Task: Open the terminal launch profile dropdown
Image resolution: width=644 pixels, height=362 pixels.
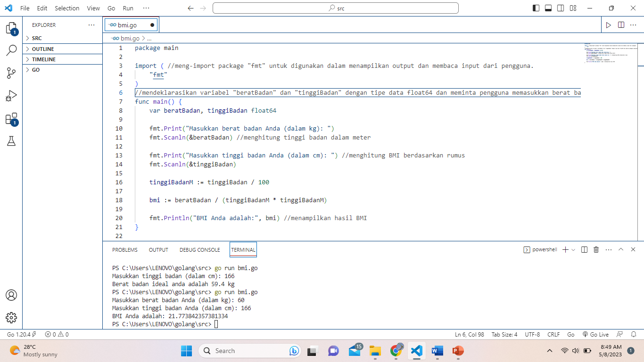Action: (x=573, y=250)
